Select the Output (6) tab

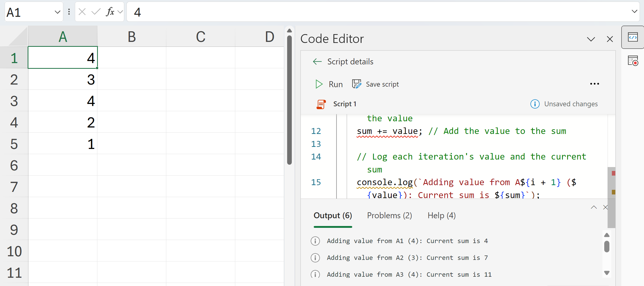(333, 215)
